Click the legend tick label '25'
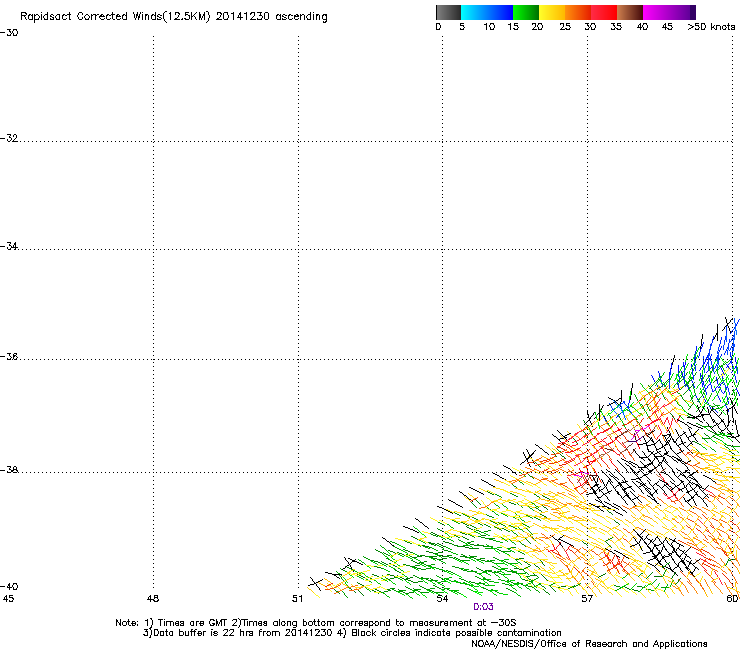The height and width of the screenshot is (650, 740). coord(565,27)
